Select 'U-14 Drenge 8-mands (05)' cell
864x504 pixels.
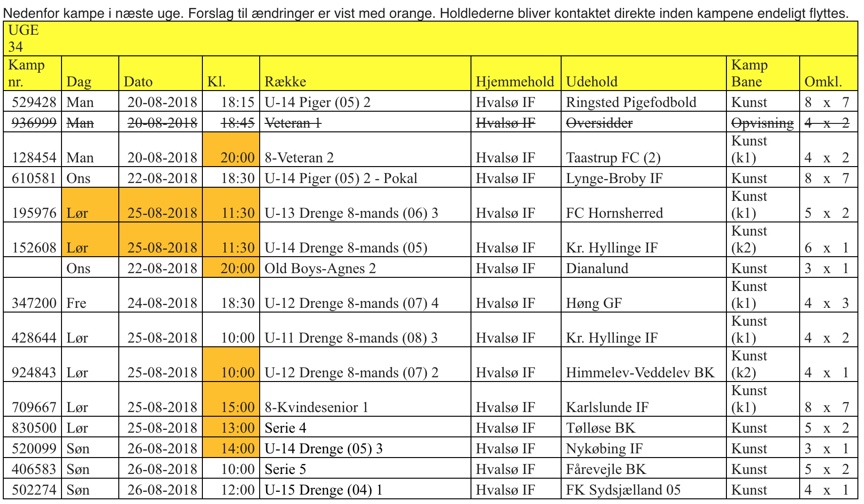point(365,240)
